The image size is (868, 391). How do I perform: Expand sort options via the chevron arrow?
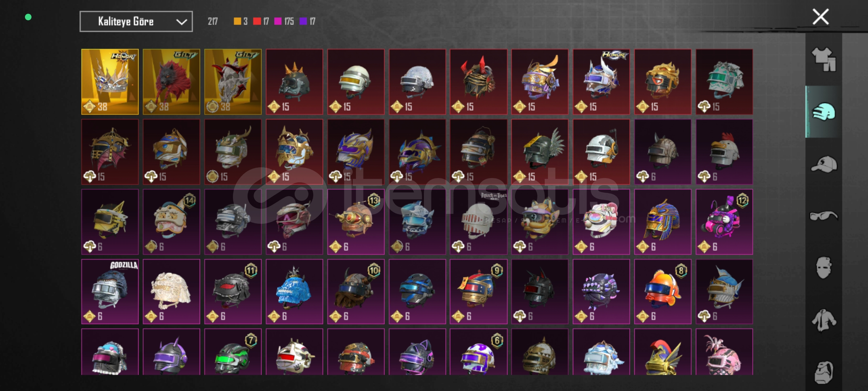[181, 22]
